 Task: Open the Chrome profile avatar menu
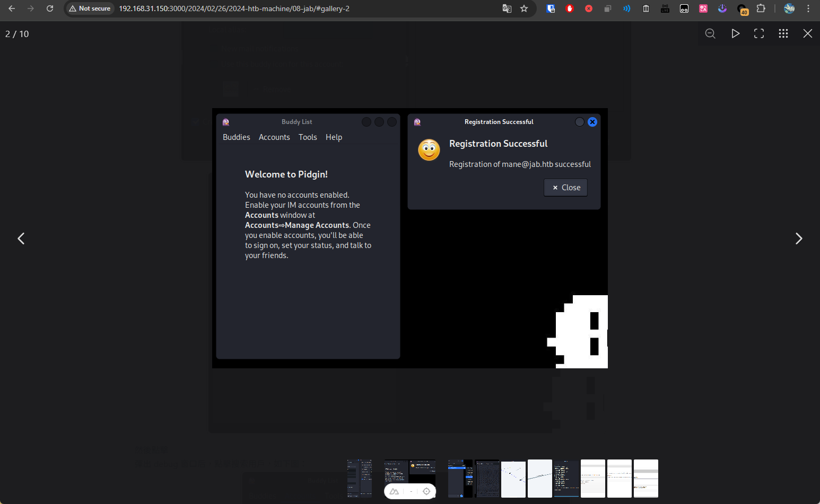coord(789,8)
